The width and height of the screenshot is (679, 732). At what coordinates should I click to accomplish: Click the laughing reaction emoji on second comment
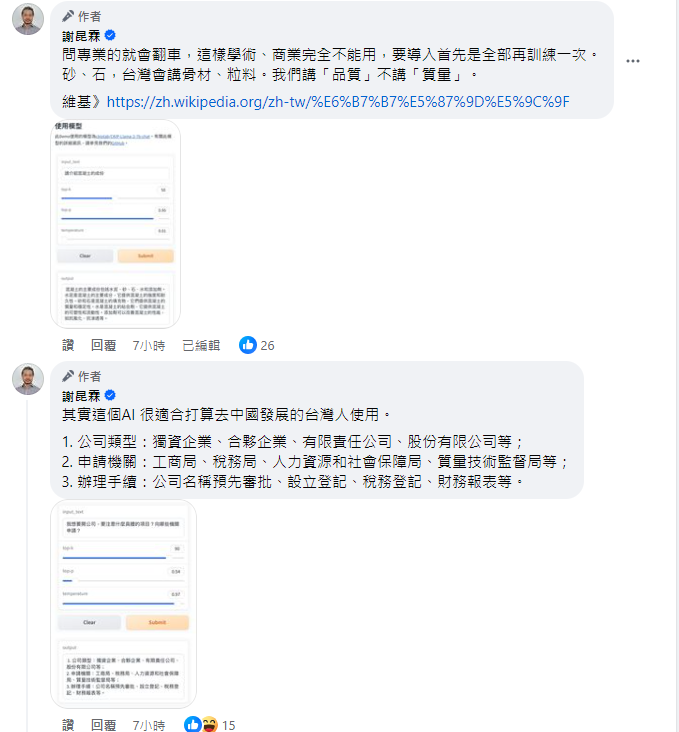[x=210, y=724]
